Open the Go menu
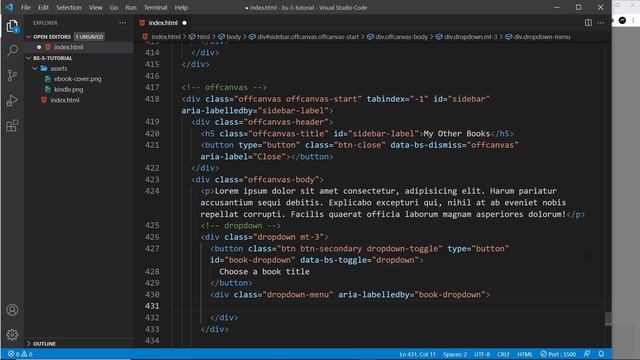Image resolution: width=640 pixels, height=360 pixels. (114, 7)
